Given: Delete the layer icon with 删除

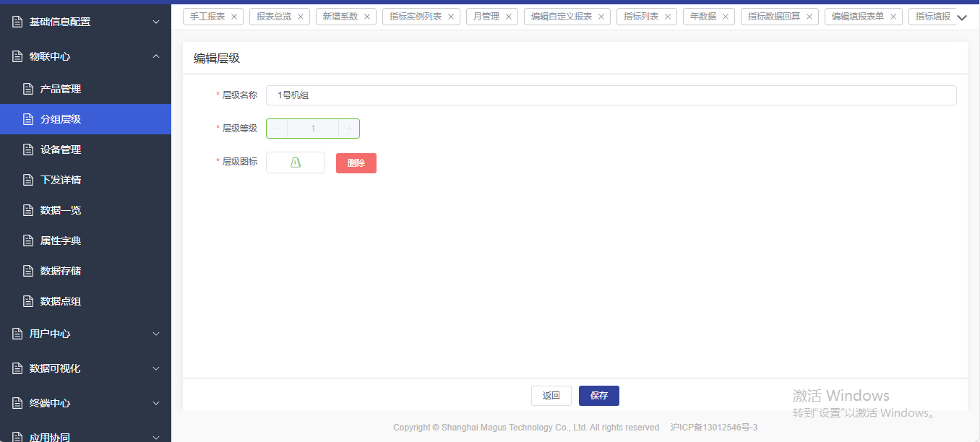Looking at the screenshot, I should point(356,163).
